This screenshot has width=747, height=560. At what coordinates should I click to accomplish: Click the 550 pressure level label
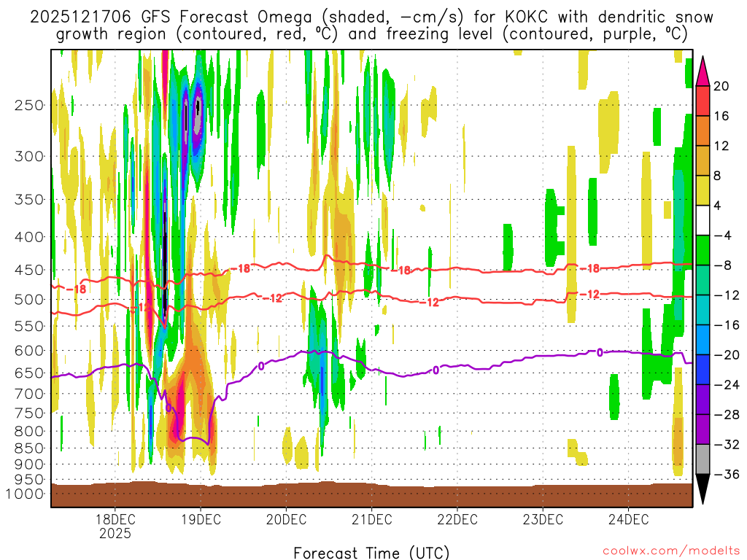[x=29, y=326]
